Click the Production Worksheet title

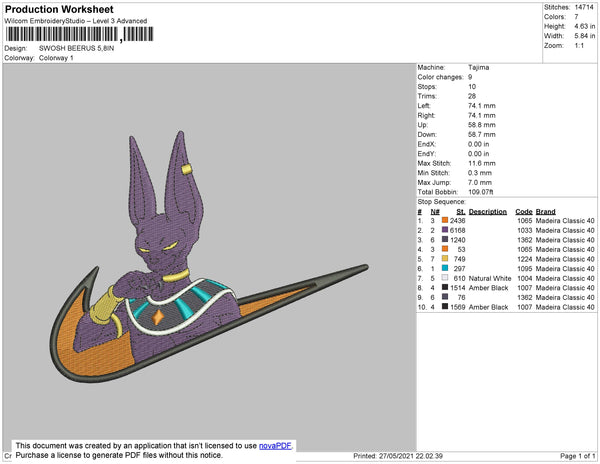[60, 10]
